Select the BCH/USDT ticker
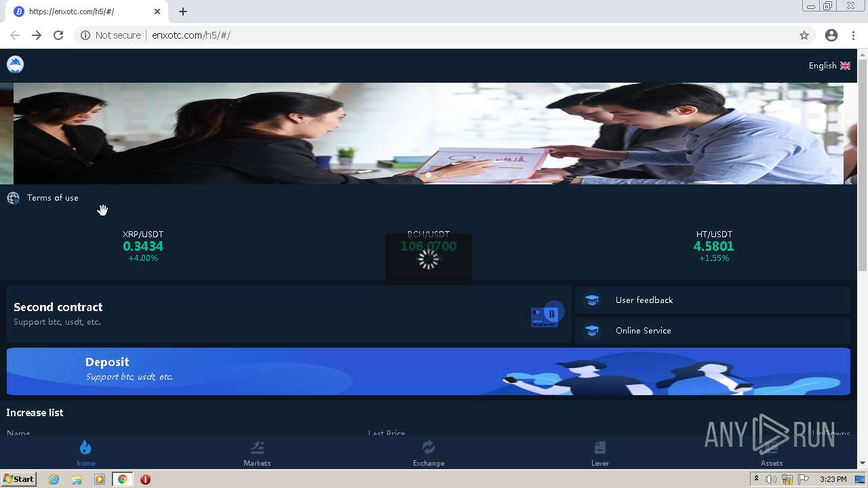 429,246
